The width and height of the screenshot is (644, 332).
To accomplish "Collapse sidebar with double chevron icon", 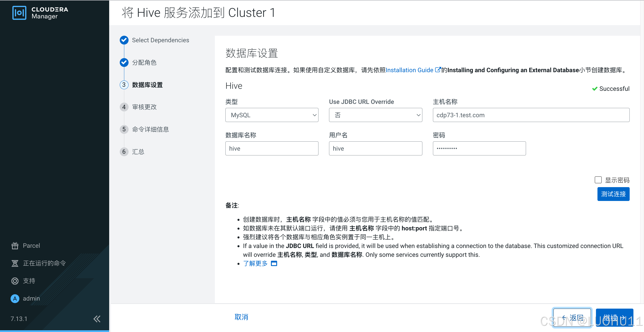I will [x=97, y=319].
